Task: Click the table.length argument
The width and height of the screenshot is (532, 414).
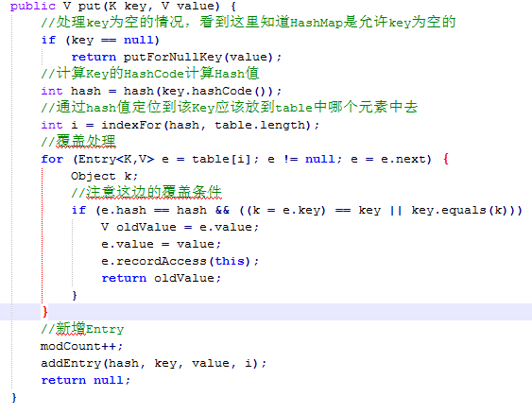Action: (x=260, y=125)
